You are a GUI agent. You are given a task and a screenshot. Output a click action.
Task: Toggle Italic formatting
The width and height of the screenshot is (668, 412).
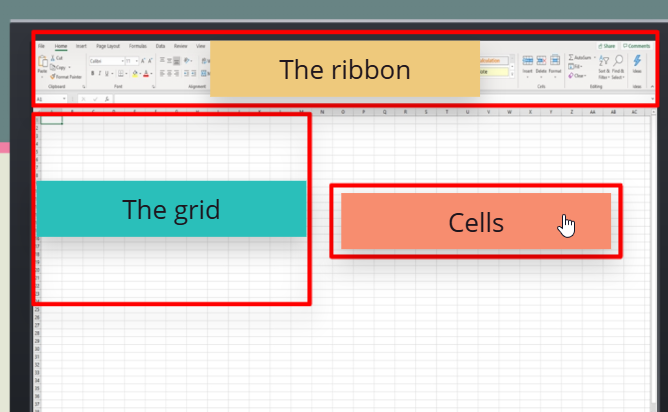(x=99, y=73)
